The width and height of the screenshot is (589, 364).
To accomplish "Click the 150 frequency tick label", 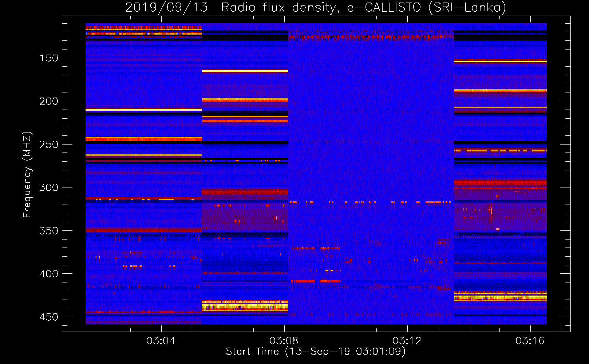I will [x=49, y=58].
